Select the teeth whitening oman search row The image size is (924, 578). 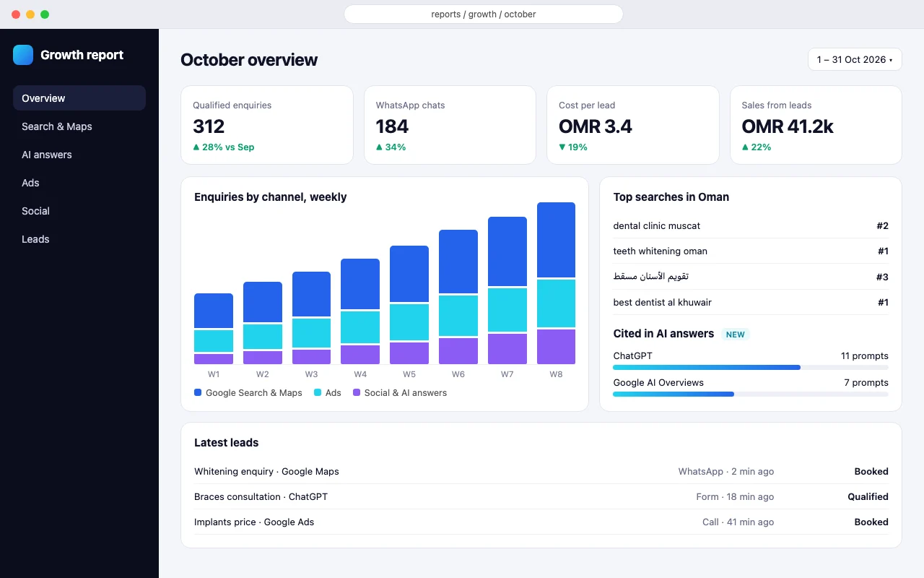pyautogui.click(x=751, y=251)
